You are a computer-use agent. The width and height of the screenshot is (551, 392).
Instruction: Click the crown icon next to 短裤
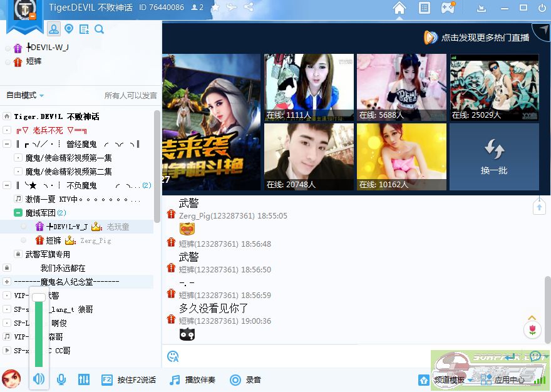[x=70, y=240]
